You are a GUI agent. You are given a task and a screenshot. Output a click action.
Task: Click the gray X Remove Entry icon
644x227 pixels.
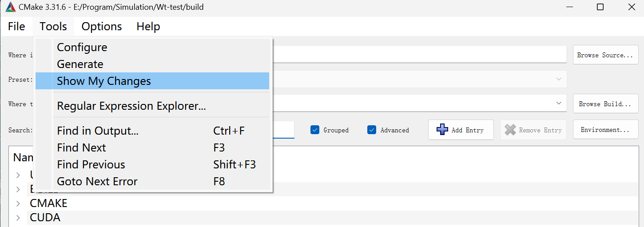click(x=510, y=130)
